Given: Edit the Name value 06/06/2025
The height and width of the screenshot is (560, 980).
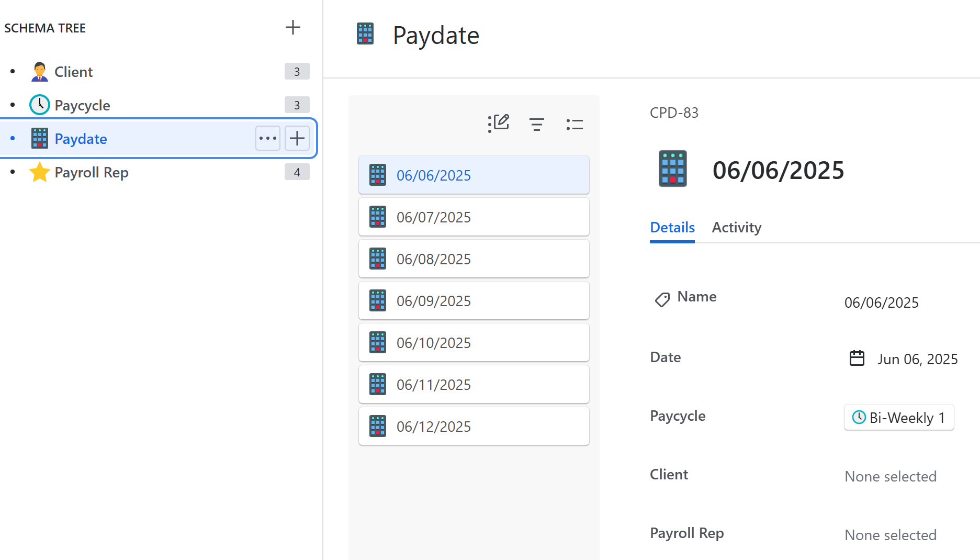Looking at the screenshot, I should (x=881, y=303).
